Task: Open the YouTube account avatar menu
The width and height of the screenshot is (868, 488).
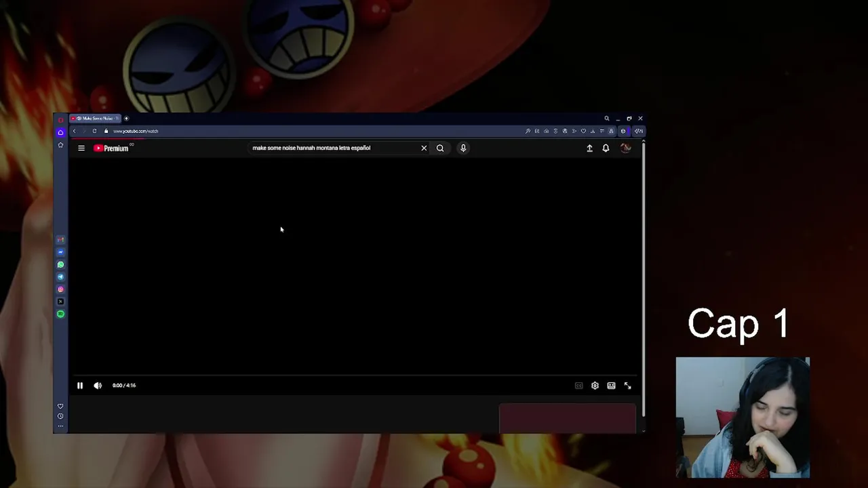Action: click(625, 148)
